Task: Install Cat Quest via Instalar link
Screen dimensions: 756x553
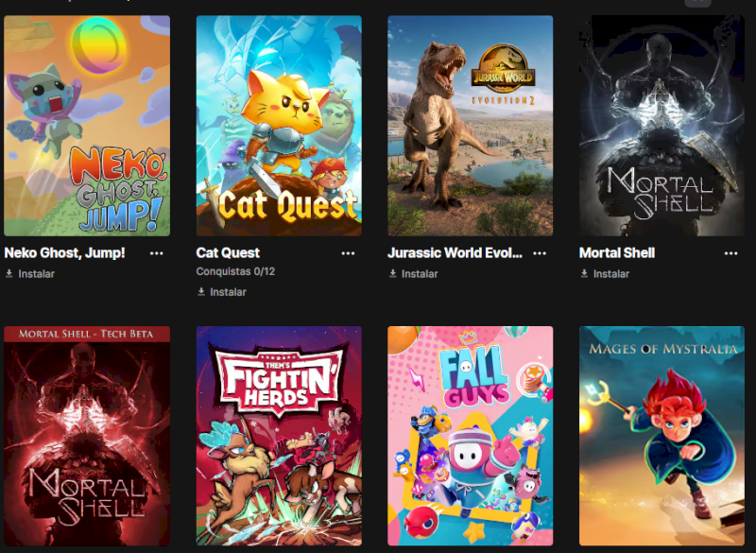Action: 228,292
